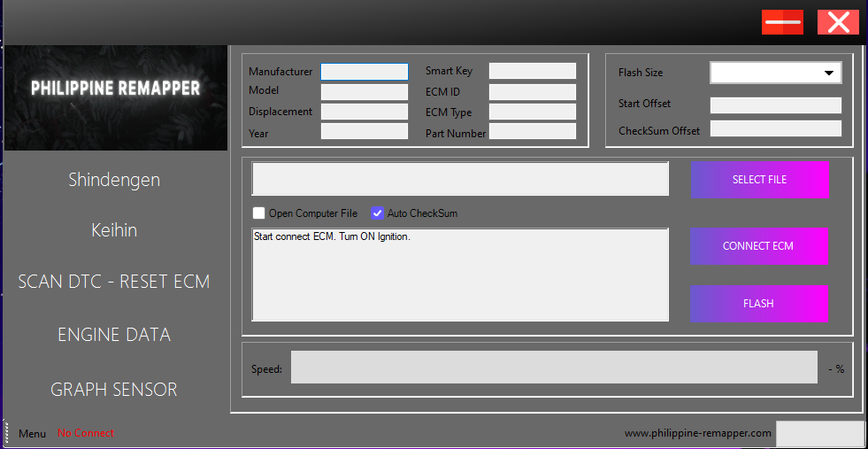Click the red close X icon
This screenshot has height=449, width=868.
838,22
